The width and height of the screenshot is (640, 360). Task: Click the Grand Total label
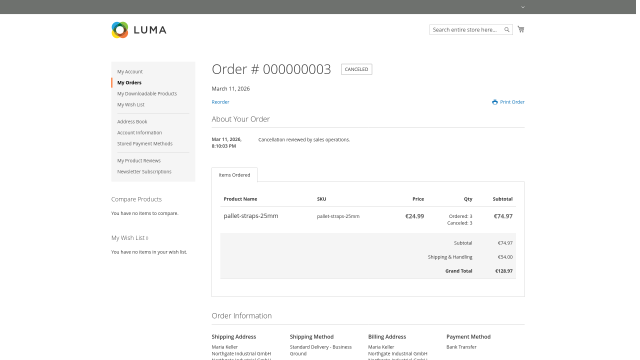(459, 271)
